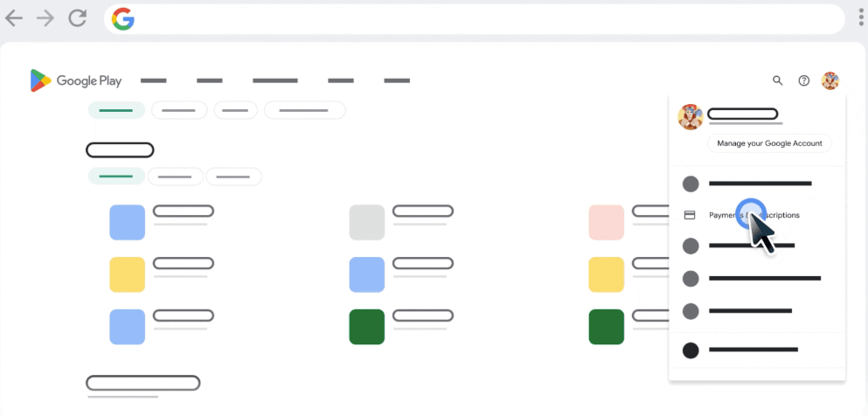Click the browser forward arrow

coord(45,18)
